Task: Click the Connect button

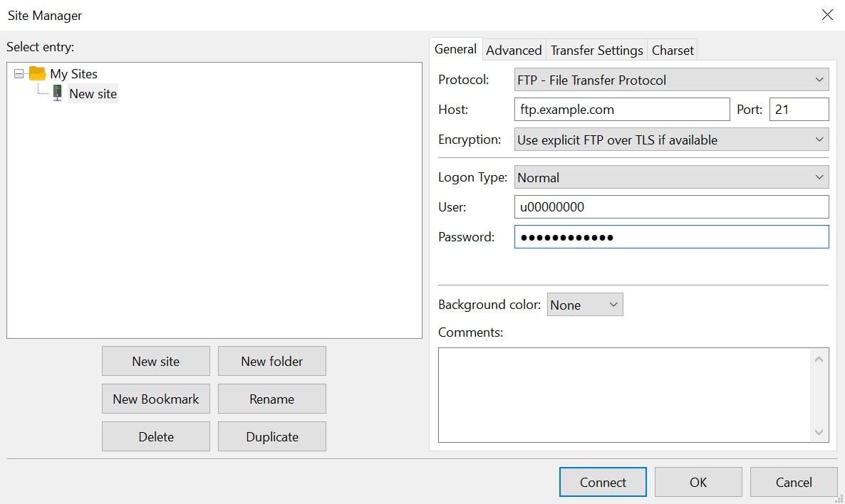Action: (x=603, y=482)
